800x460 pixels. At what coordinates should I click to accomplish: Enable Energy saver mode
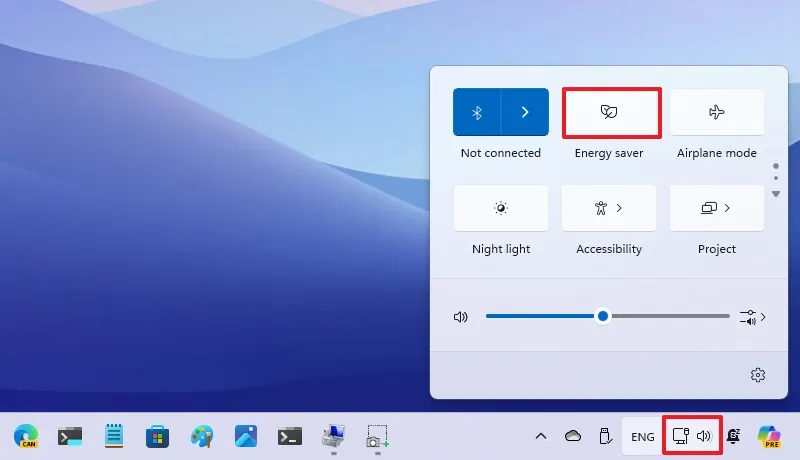pyautogui.click(x=610, y=112)
